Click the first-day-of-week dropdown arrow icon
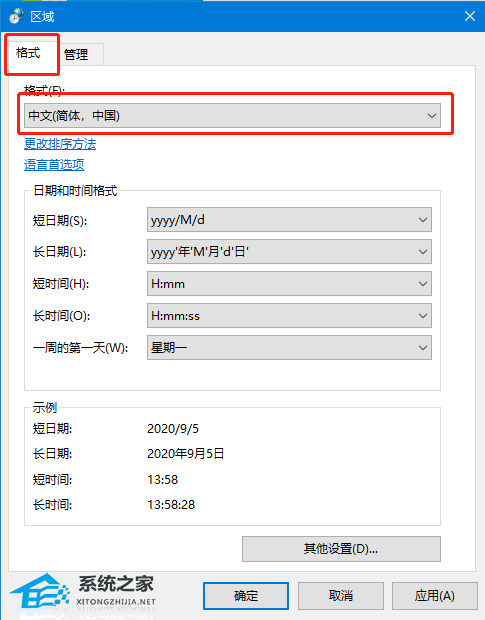The image size is (485, 620). pos(423,348)
